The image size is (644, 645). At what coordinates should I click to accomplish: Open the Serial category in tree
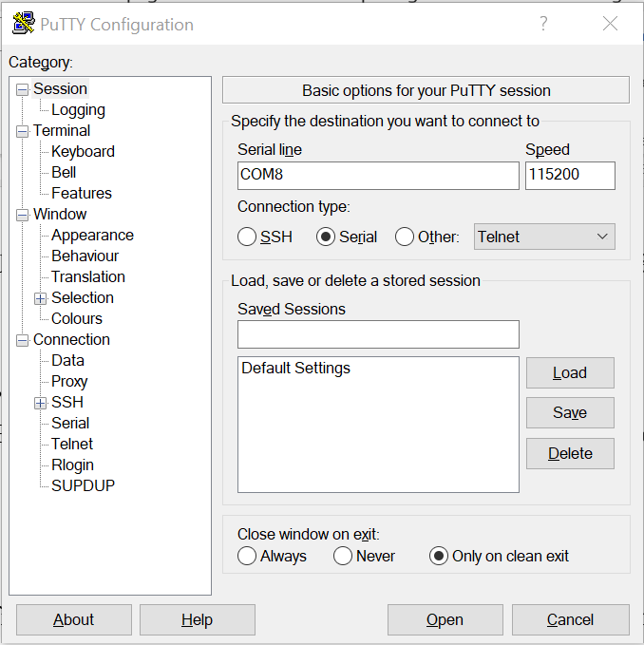point(70,424)
